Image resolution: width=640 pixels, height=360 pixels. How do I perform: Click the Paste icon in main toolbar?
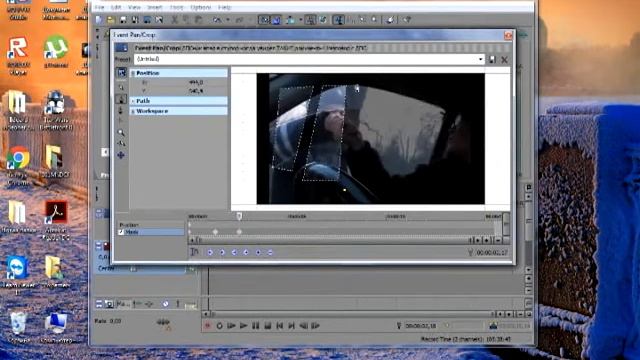point(198,20)
